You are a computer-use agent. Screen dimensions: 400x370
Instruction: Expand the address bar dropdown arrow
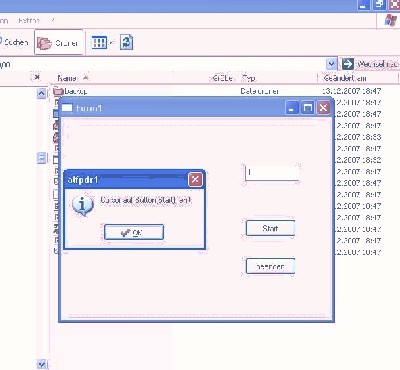coord(331,63)
